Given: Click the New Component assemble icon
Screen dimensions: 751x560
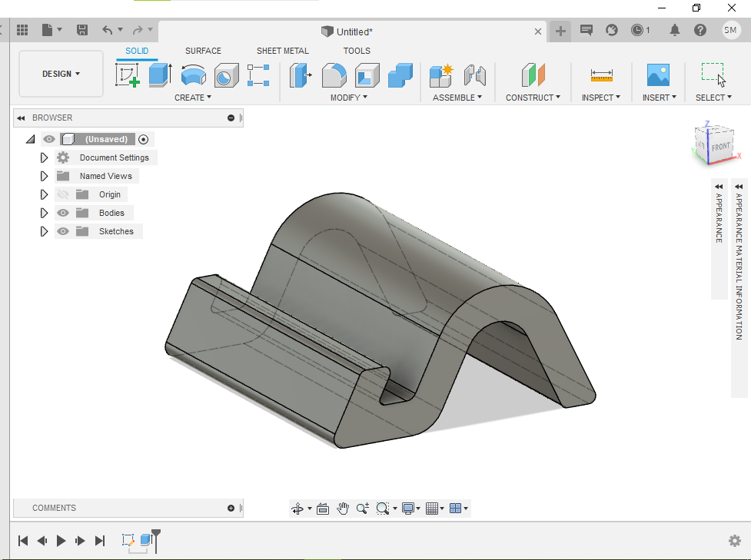Looking at the screenshot, I should [x=441, y=75].
